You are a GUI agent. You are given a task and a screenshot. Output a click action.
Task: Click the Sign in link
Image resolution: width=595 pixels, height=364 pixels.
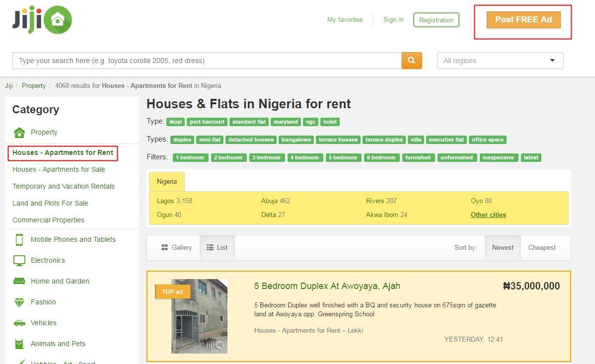point(393,20)
